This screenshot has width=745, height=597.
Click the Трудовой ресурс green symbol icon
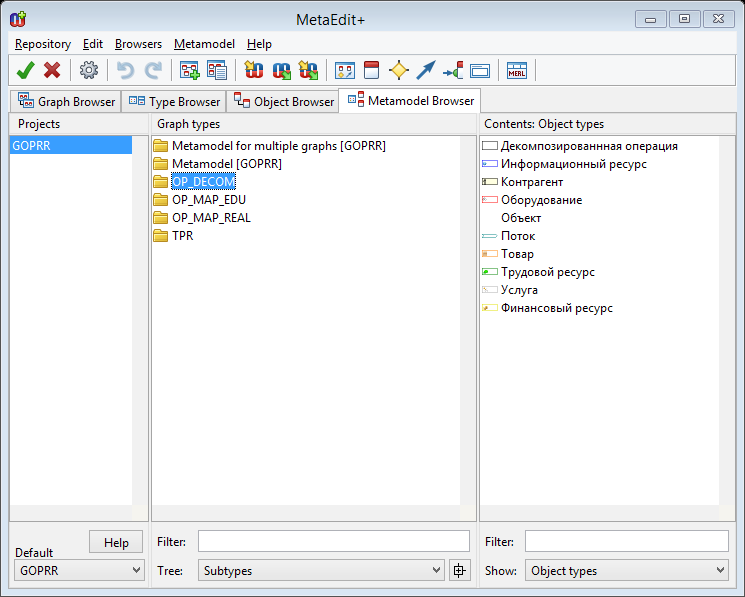tap(490, 272)
